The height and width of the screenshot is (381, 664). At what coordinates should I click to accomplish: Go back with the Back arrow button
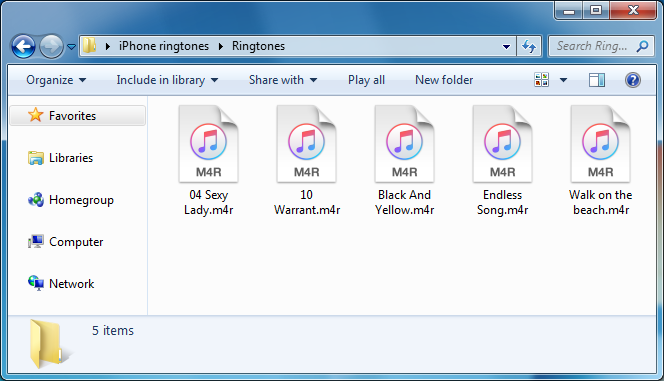pyautogui.click(x=23, y=46)
